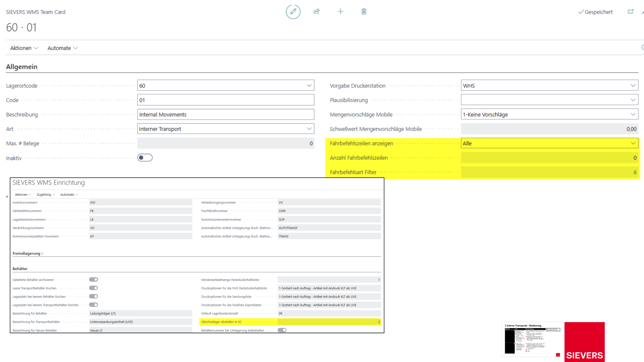The height and width of the screenshot is (362, 644).
Task: Click Verdichtungsnummern field VD
Action: [141, 228]
